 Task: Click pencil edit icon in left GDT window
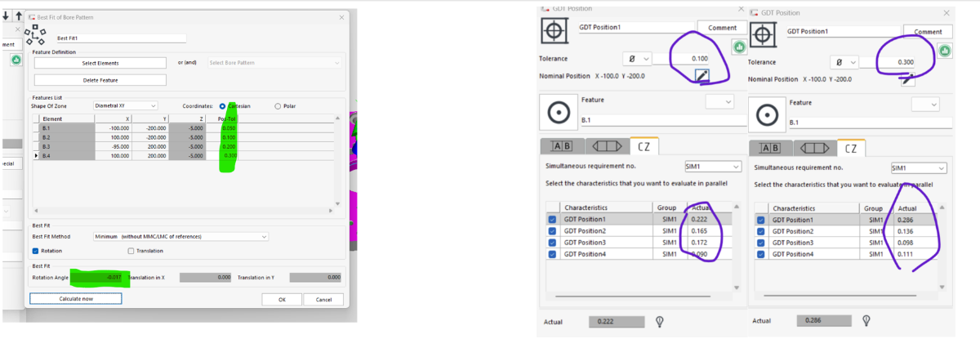(702, 75)
